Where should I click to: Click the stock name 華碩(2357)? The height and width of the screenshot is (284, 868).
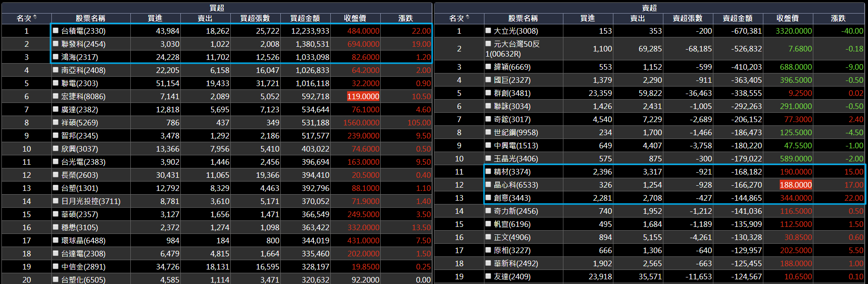pyautogui.click(x=79, y=214)
